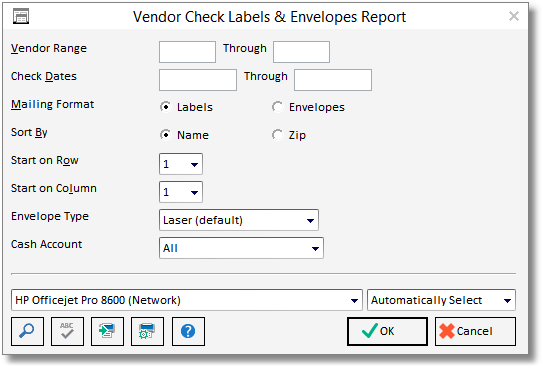Open the Automatically Select tray dropdown
Viewport: 543px width, 369px height.
[x=441, y=300]
